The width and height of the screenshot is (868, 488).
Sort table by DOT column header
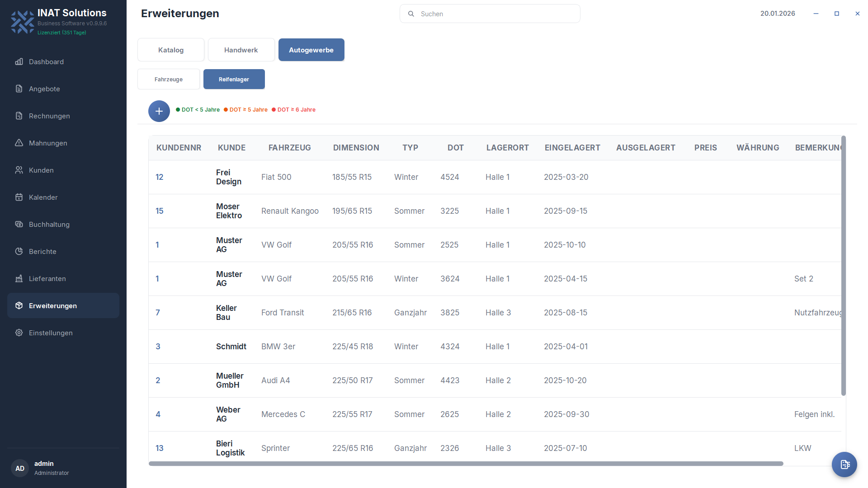tap(455, 148)
